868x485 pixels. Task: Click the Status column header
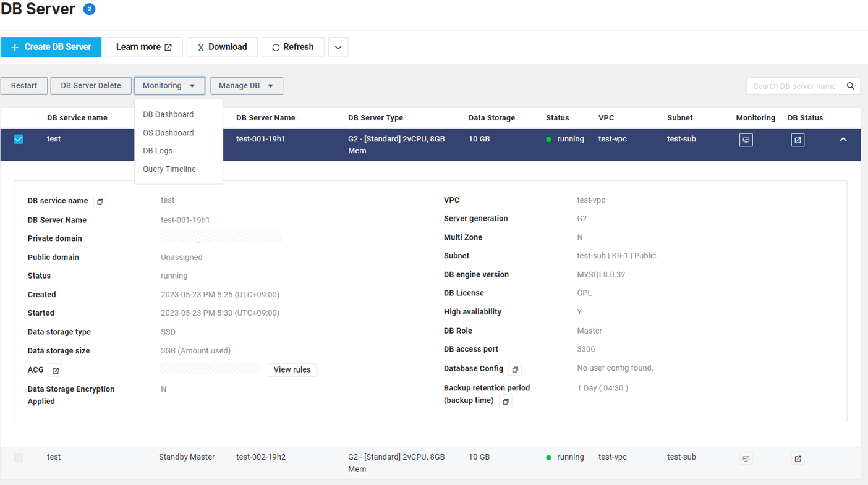tap(558, 118)
